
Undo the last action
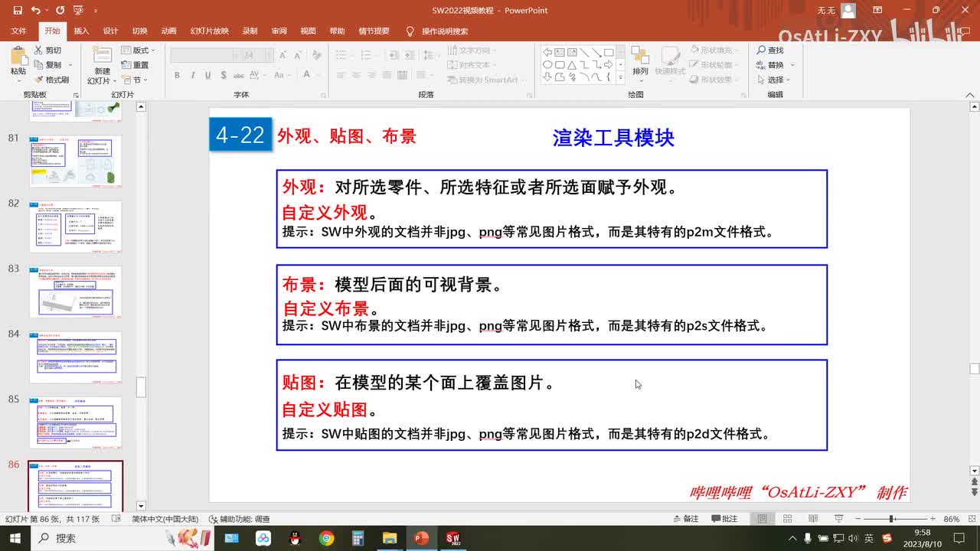click(x=36, y=11)
